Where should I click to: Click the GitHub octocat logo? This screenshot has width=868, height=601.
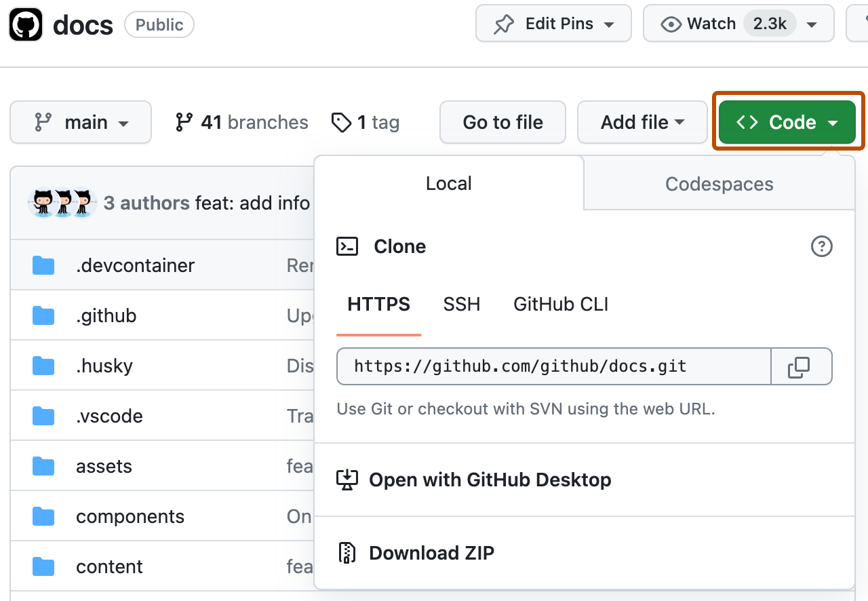point(26,24)
